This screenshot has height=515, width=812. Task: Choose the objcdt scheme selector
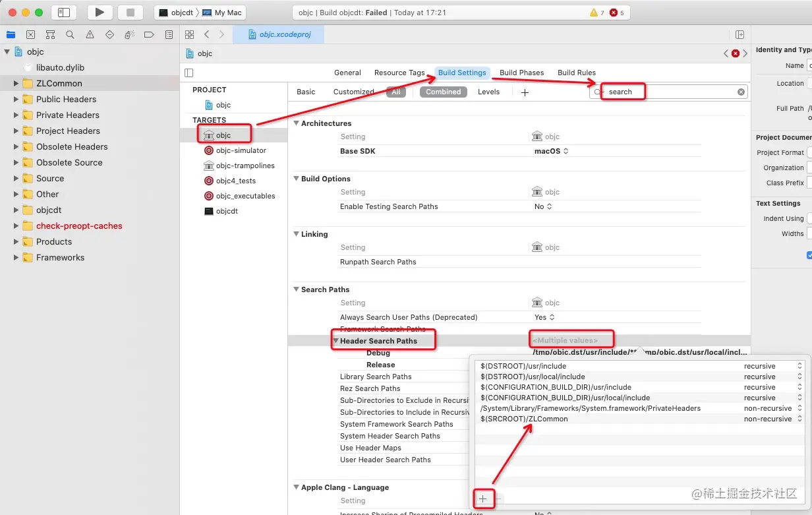coord(176,13)
